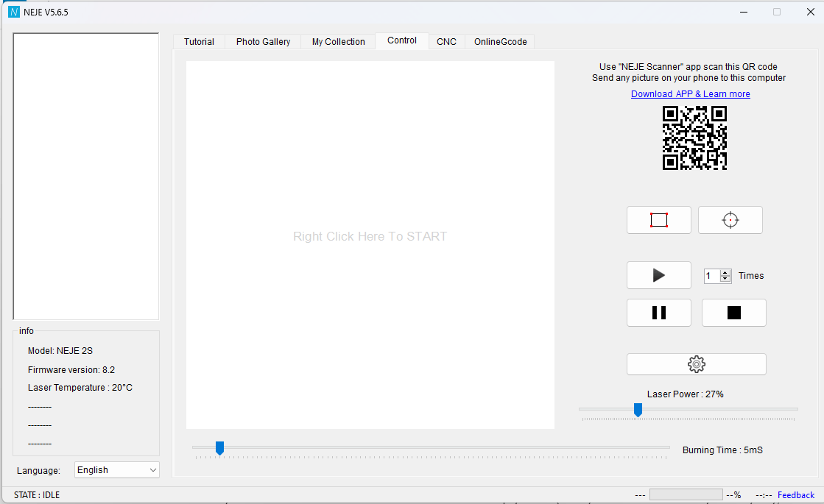Select the CNC tab
This screenshot has width=824, height=504.
[446, 42]
